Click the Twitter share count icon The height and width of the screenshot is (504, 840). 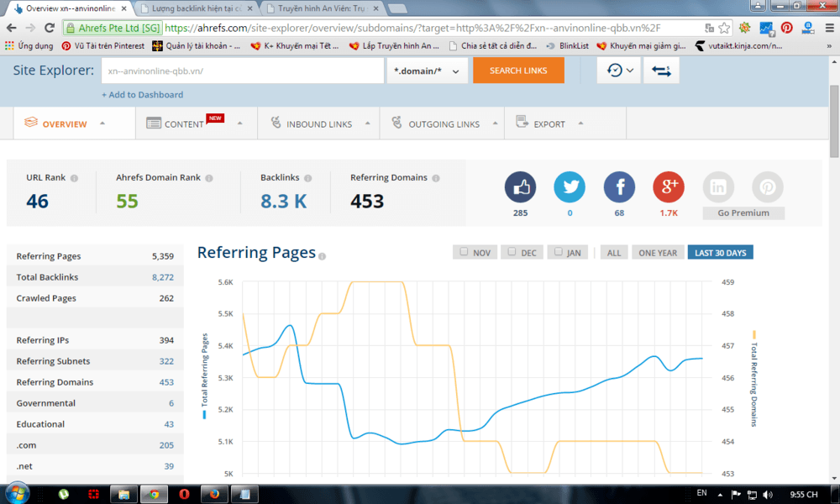(x=570, y=187)
